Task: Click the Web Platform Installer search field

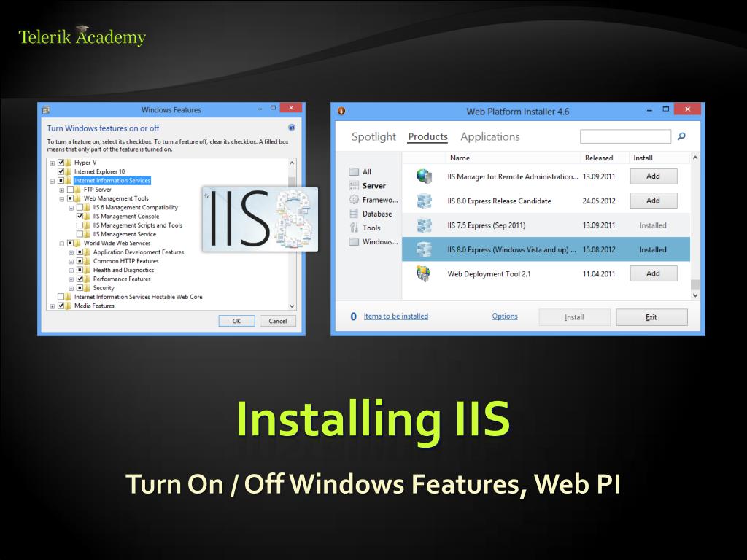Action: [x=625, y=136]
